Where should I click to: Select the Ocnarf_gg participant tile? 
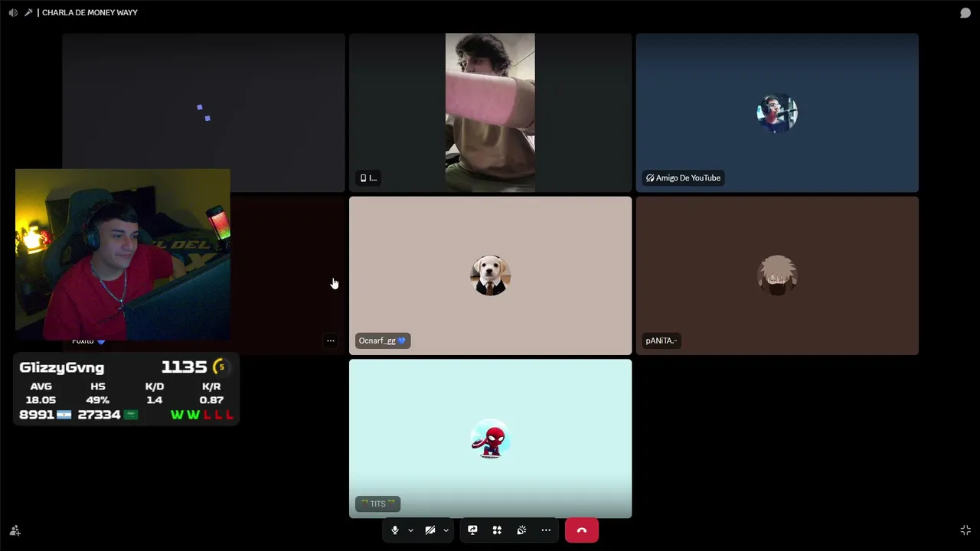491,275
